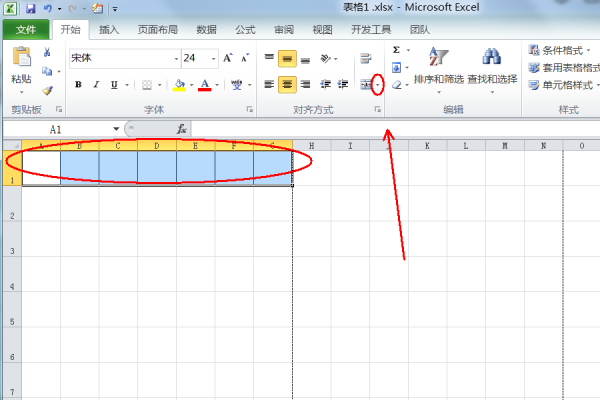This screenshot has height=400, width=600.
Task: Click the Name Box showing A1
Action: [x=60, y=129]
